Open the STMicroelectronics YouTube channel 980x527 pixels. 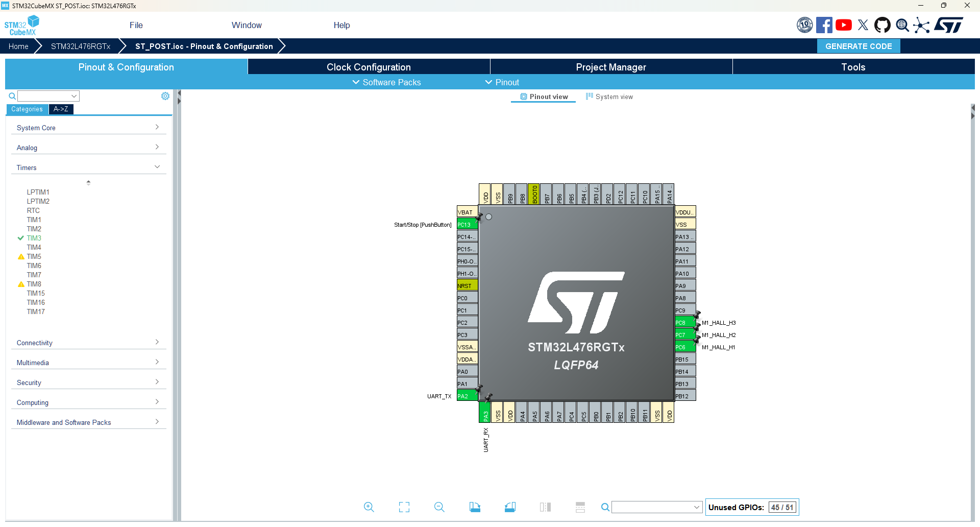844,24
